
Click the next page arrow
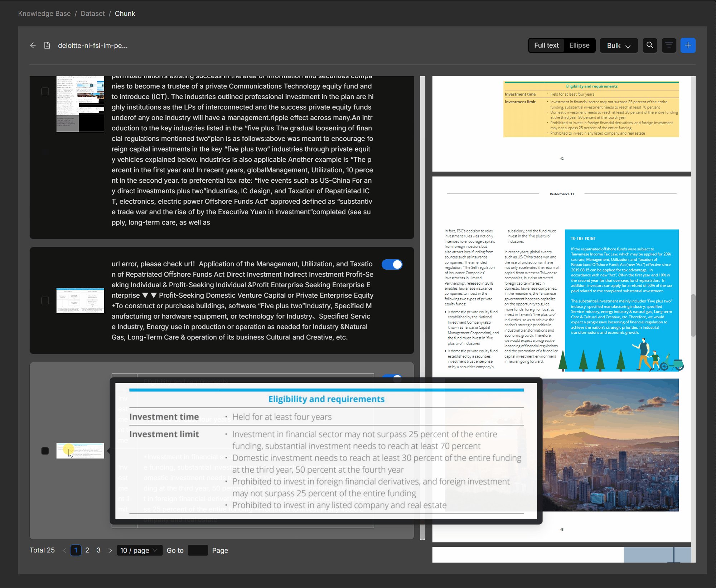coord(110,550)
